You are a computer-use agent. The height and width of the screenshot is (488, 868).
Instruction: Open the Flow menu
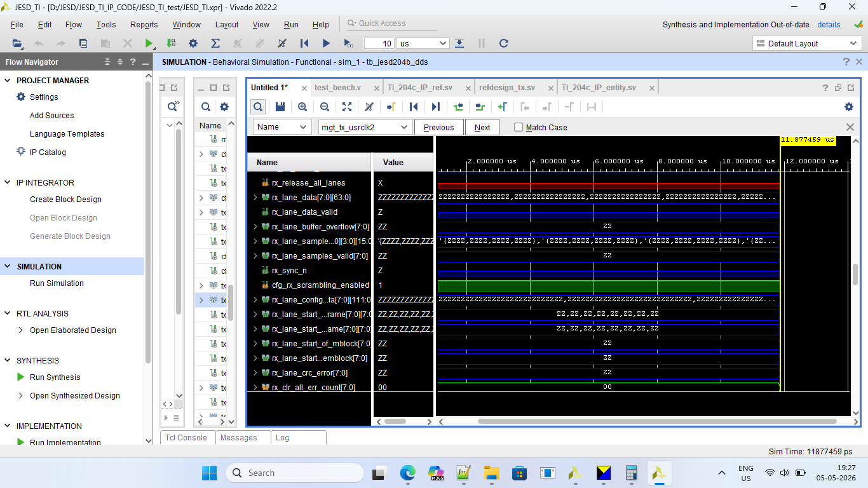click(74, 25)
